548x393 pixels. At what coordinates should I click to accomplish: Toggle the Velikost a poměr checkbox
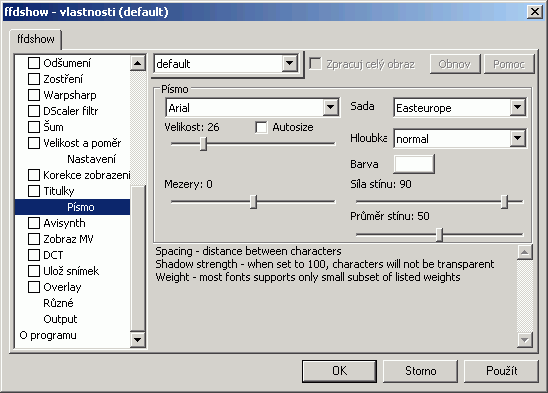coord(34,143)
